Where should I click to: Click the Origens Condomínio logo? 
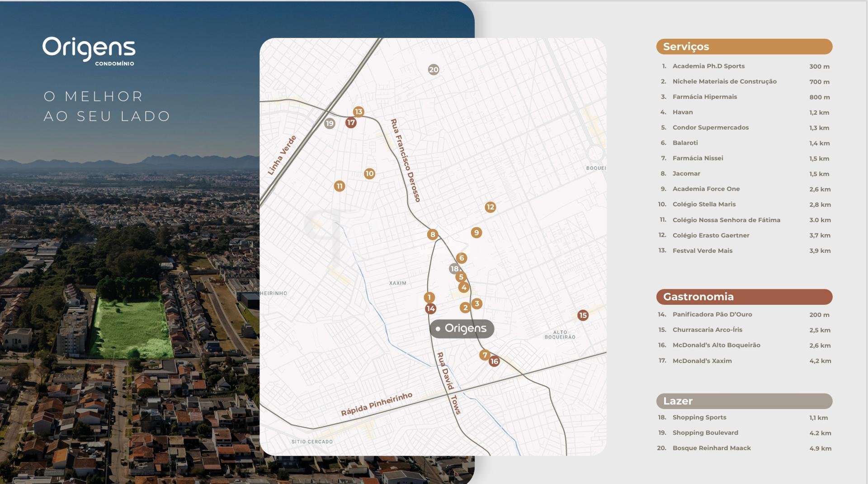click(x=89, y=51)
